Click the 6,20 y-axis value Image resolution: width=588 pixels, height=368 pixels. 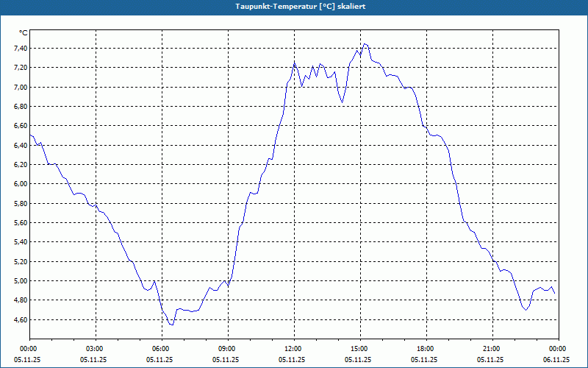pyautogui.click(x=21, y=164)
